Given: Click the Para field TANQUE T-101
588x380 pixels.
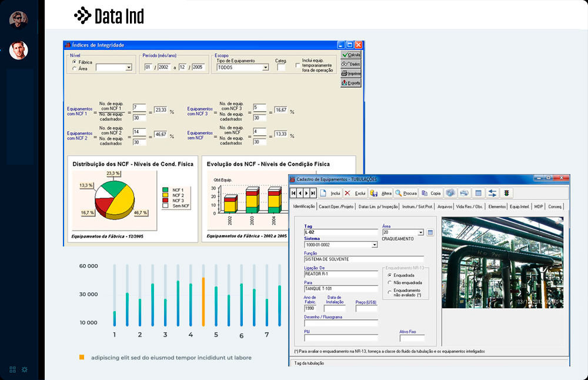Looking at the screenshot, I should click(341, 289).
